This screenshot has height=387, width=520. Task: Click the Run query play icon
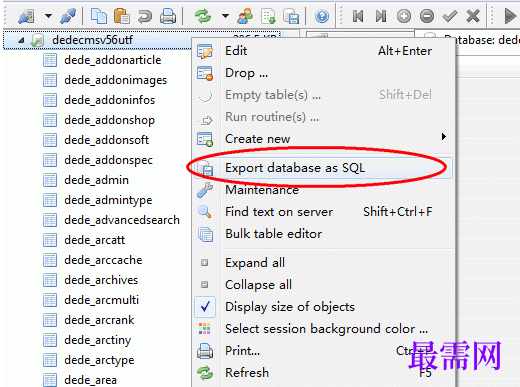(x=510, y=16)
